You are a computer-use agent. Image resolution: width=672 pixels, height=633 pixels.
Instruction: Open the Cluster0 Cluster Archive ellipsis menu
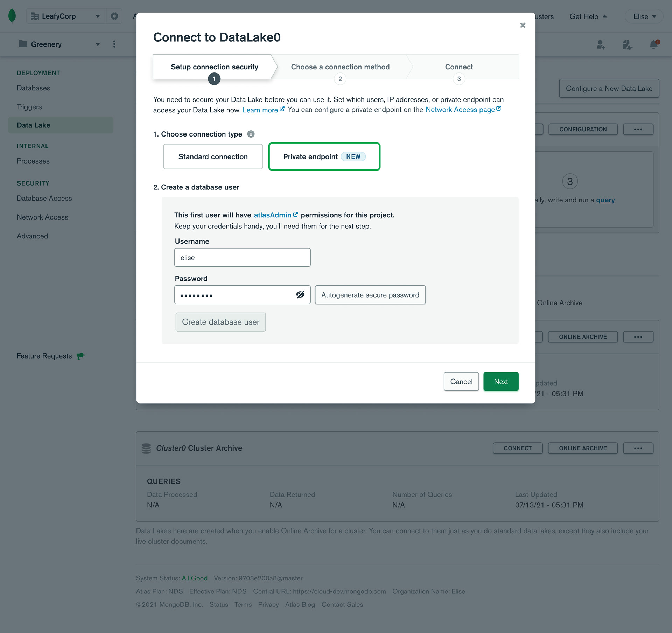(638, 448)
